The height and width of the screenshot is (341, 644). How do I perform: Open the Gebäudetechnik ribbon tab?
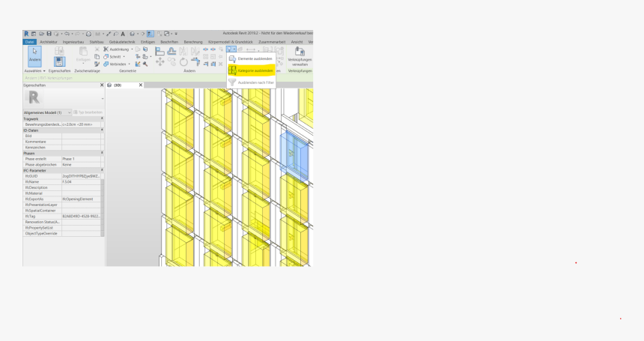[x=122, y=42]
